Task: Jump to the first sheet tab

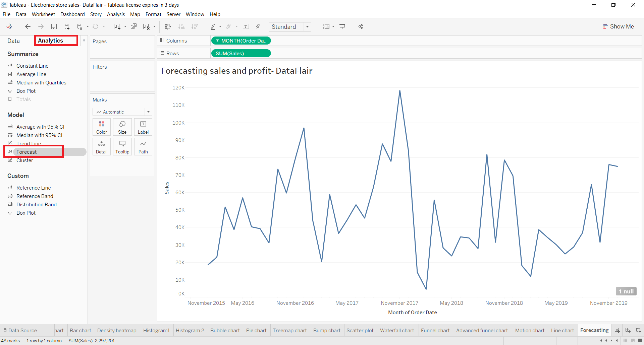Action: (x=600, y=341)
